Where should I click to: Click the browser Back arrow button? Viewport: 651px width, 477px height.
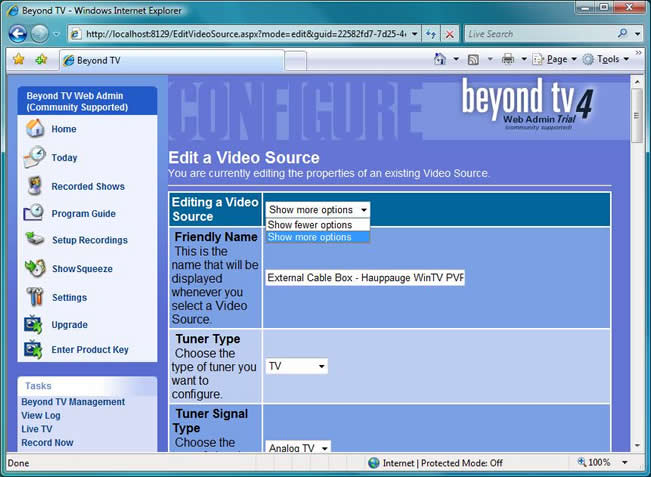pos(18,34)
